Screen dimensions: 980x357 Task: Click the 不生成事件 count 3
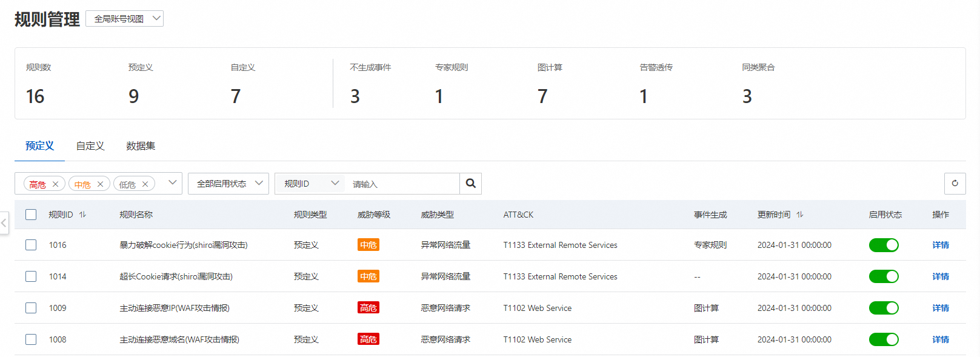point(355,96)
